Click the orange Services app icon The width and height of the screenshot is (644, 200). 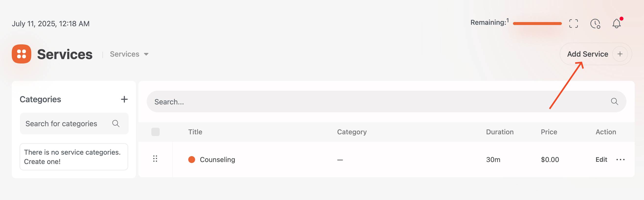(22, 54)
